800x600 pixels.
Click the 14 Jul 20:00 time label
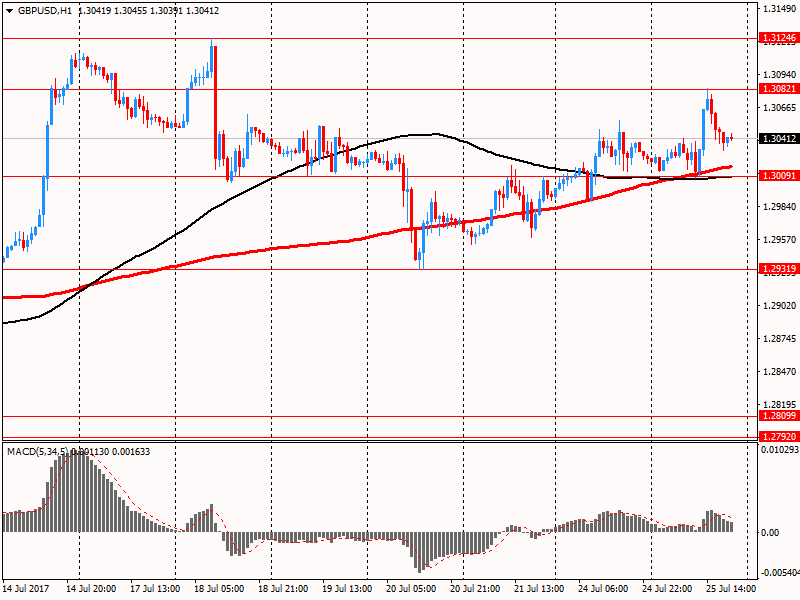point(91,588)
